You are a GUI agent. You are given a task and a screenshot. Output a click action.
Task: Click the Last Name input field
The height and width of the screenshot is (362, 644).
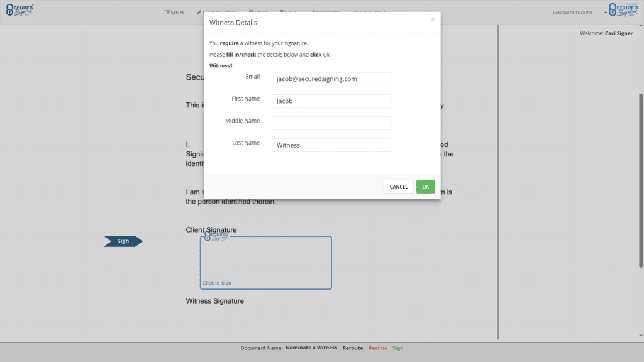click(331, 145)
